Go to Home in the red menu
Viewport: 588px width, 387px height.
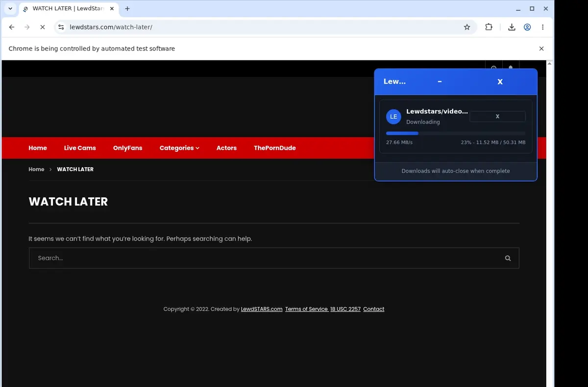point(38,148)
